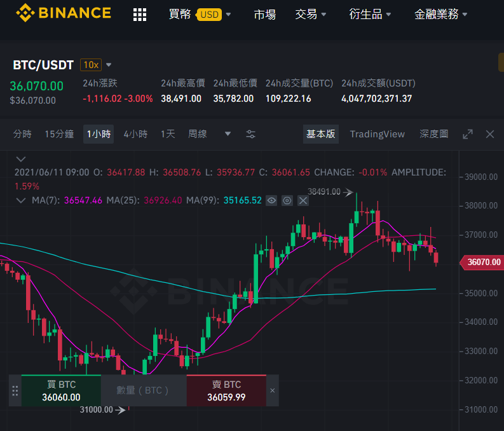Click the 數量 (BTC) quantity field
Viewport: 504px width, 431px height.
[x=144, y=390]
